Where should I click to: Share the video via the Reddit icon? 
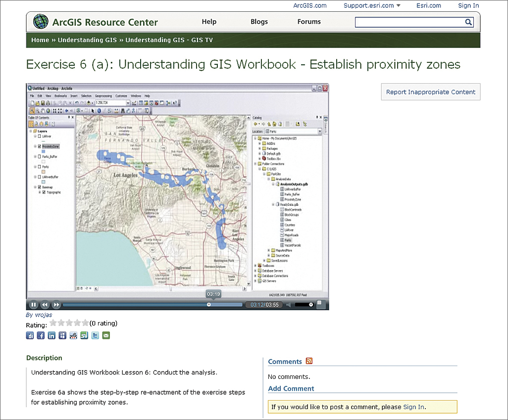(74, 335)
